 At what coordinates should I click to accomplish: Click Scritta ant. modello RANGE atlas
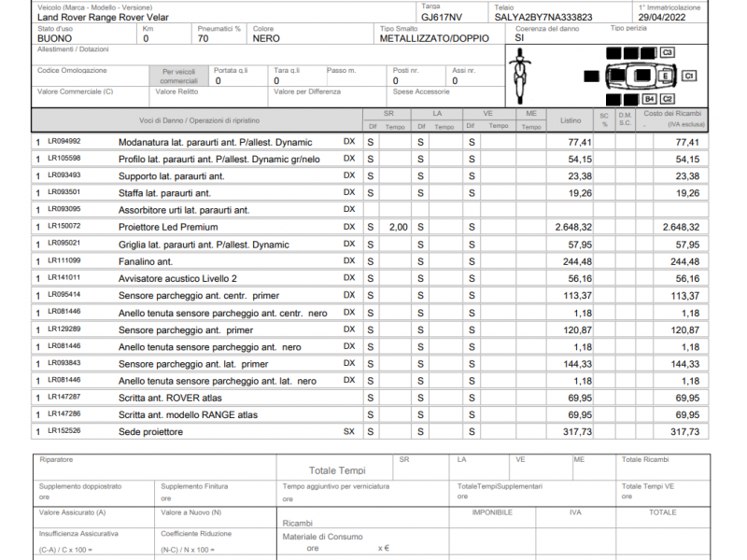[x=189, y=415]
